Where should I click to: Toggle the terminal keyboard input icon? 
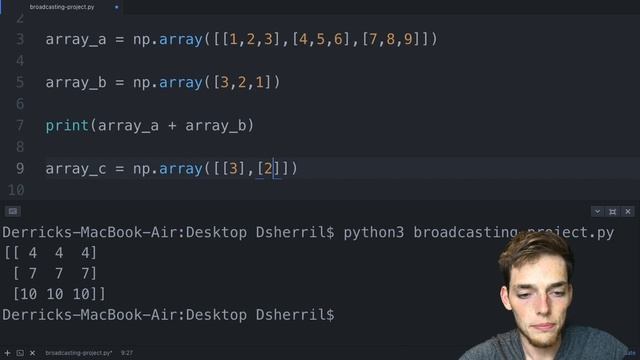[13, 211]
